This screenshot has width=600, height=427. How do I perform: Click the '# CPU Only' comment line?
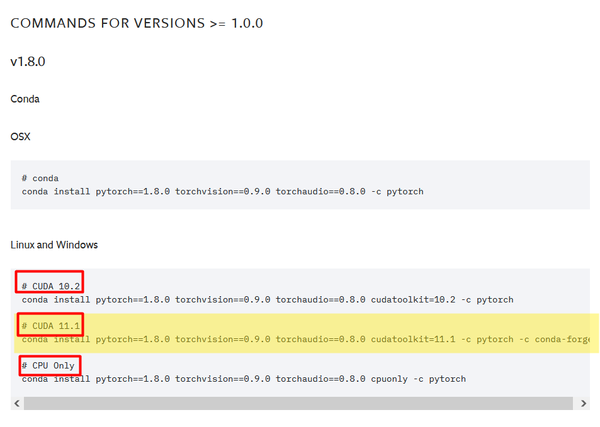point(48,365)
